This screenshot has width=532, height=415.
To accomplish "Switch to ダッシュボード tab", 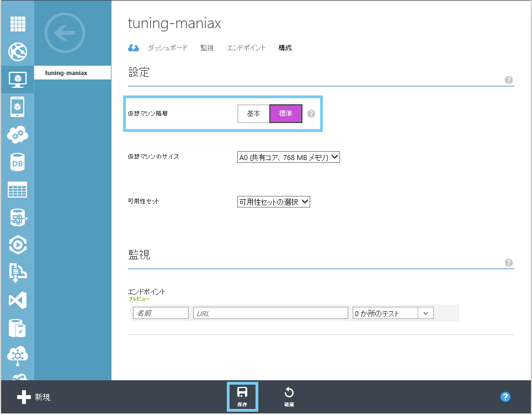I will click(x=167, y=48).
